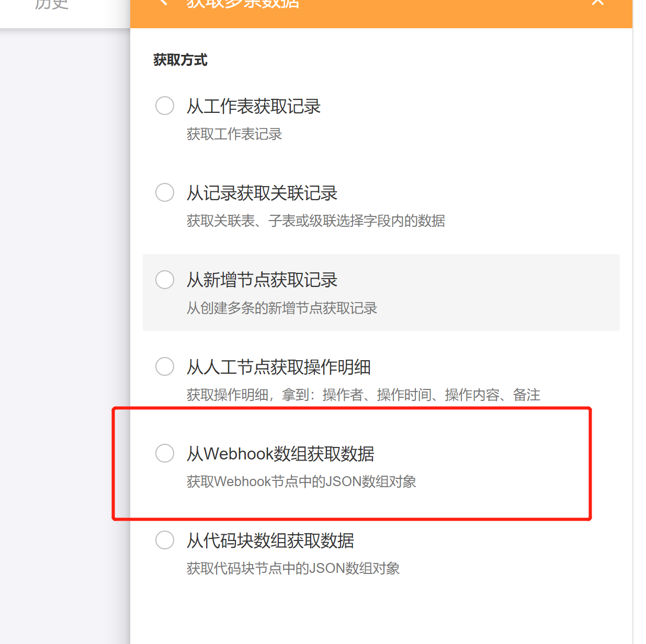Select the 从工作表获取记录 radio button
The image size is (646, 644).
tap(165, 106)
